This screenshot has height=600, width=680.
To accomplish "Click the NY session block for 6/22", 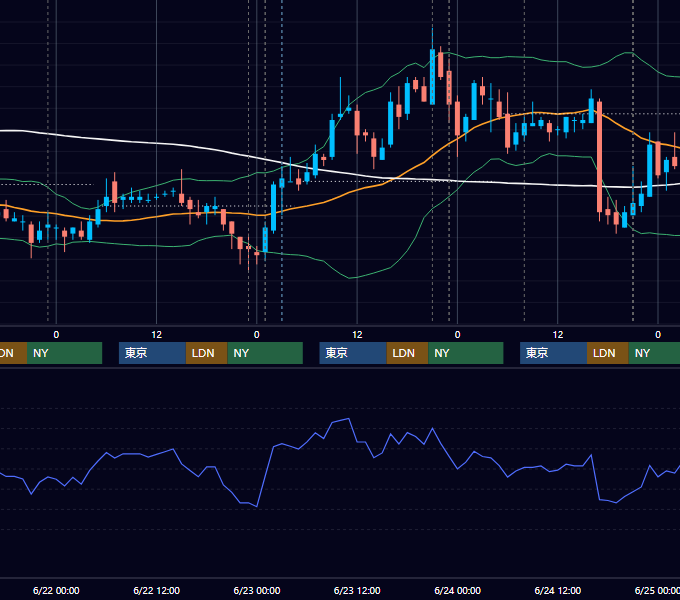I will 265,353.
